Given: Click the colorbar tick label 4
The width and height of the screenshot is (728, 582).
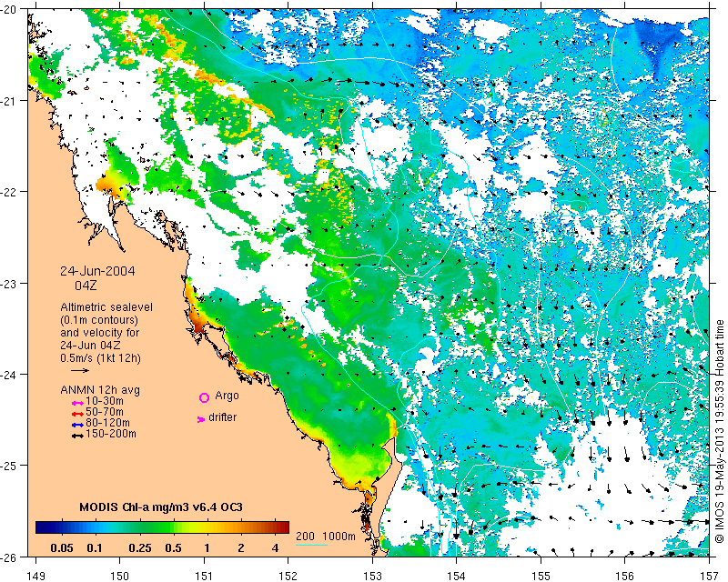Looking at the screenshot, I should coord(276,547).
